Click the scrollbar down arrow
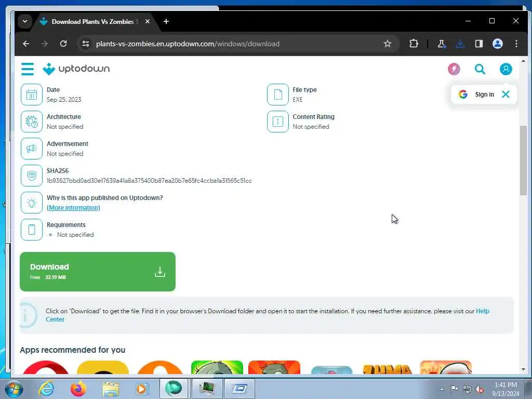The image size is (532, 399). 523,369
